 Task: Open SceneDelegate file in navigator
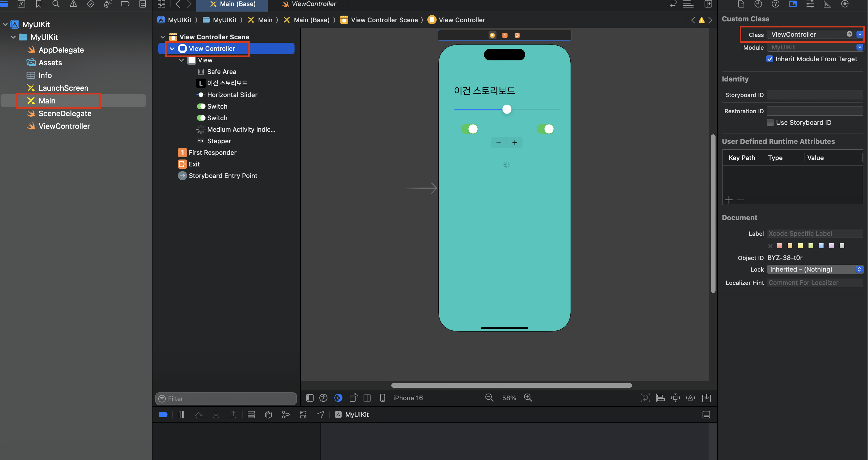coord(65,113)
